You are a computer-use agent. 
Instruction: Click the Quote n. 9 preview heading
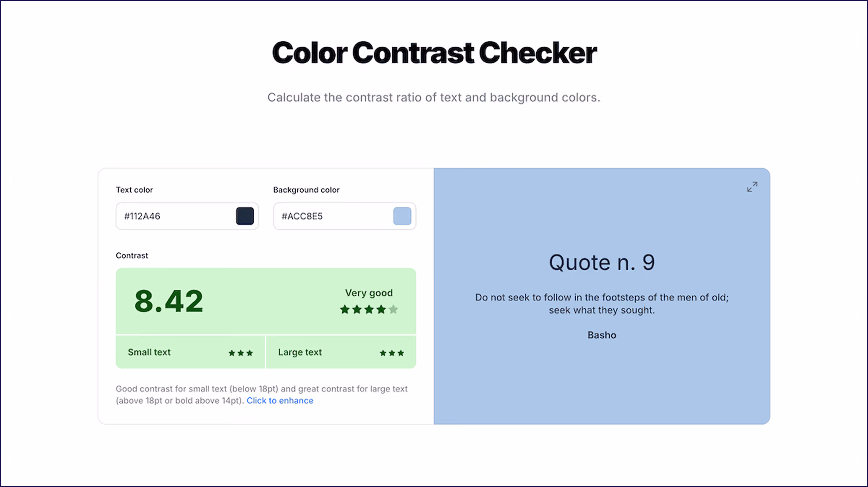(602, 262)
